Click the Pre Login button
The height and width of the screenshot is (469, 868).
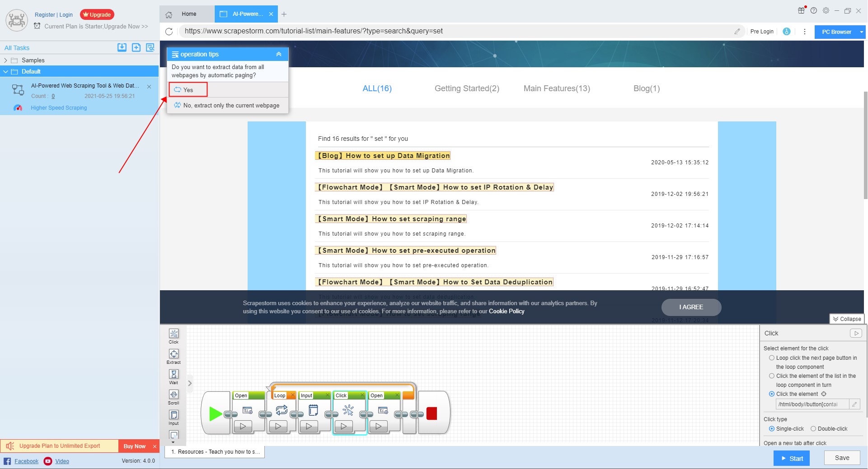pyautogui.click(x=762, y=31)
